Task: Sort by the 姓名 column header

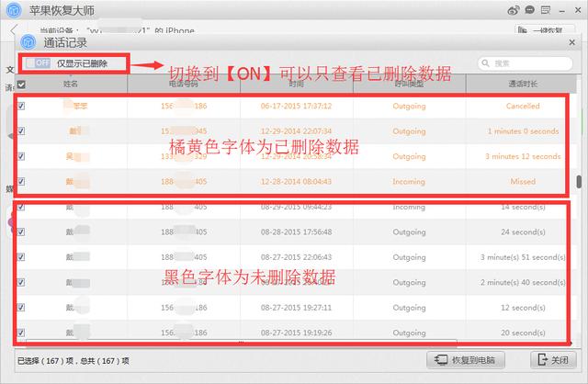Action: tap(71, 84)
